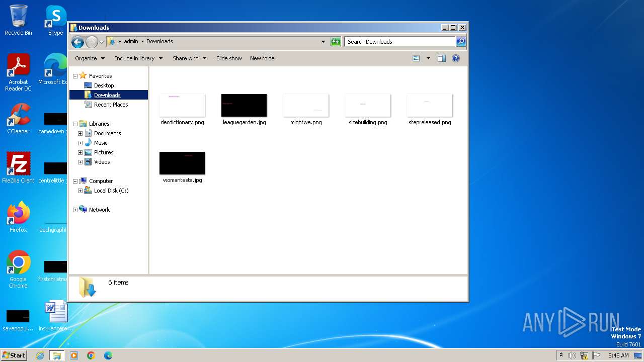644x362 pixels.
Task: Click the taskbar clock 5:45 AM
Action: 618,355
